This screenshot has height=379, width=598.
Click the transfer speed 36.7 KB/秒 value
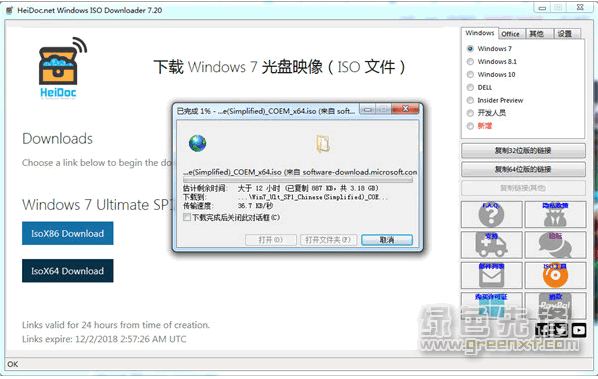point(255,206)
